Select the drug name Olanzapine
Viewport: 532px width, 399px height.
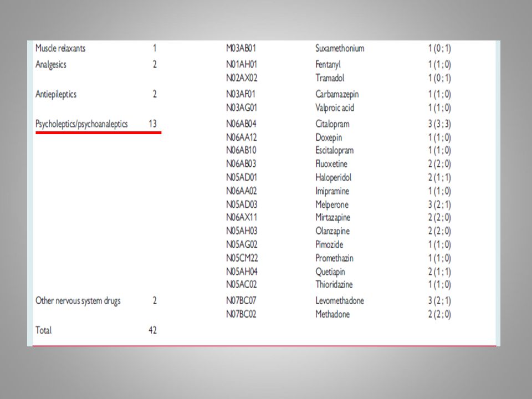[x=332, y=232]
